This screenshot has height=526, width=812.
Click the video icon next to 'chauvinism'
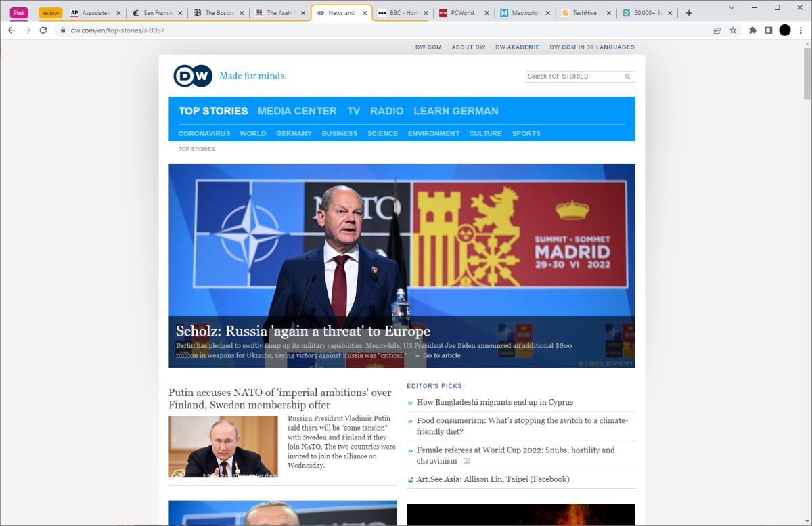[x=466, y=461]
